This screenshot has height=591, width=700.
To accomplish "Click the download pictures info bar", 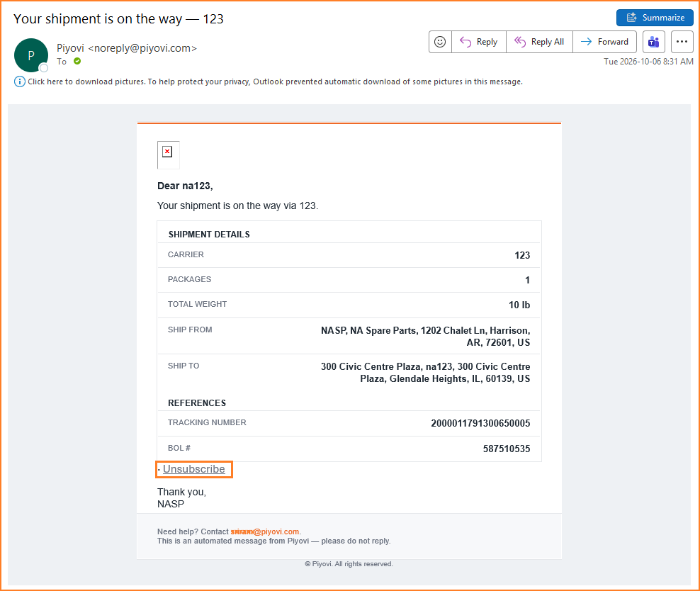I will pyautogui.click(x=275, y=81).
